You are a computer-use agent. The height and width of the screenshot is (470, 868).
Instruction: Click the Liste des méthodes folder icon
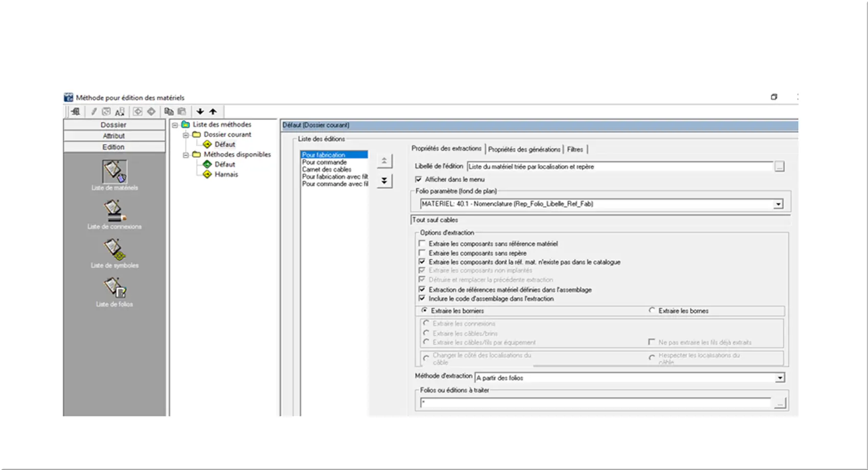point(186,125)
